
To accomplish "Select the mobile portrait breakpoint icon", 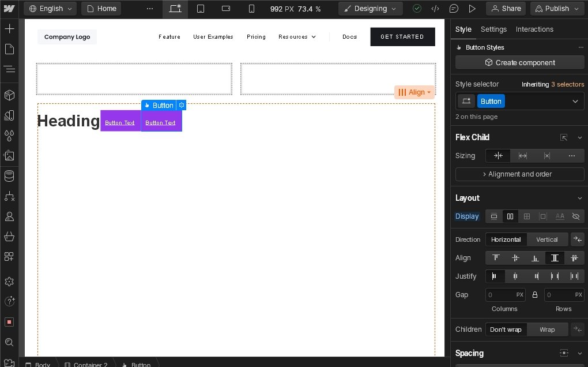I will (x=251, y=9).
